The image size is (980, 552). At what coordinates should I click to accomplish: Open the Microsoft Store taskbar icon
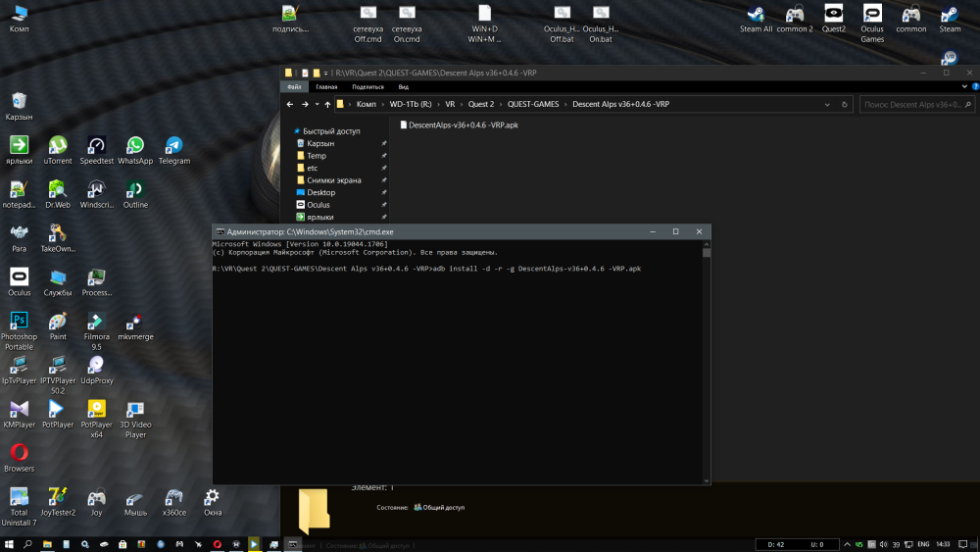tap(122, 544)
